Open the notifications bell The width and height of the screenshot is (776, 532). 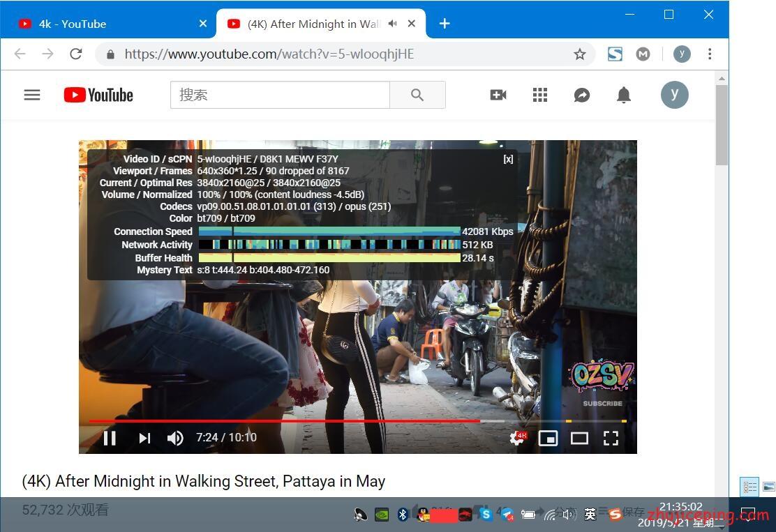(x=624, y=95)
